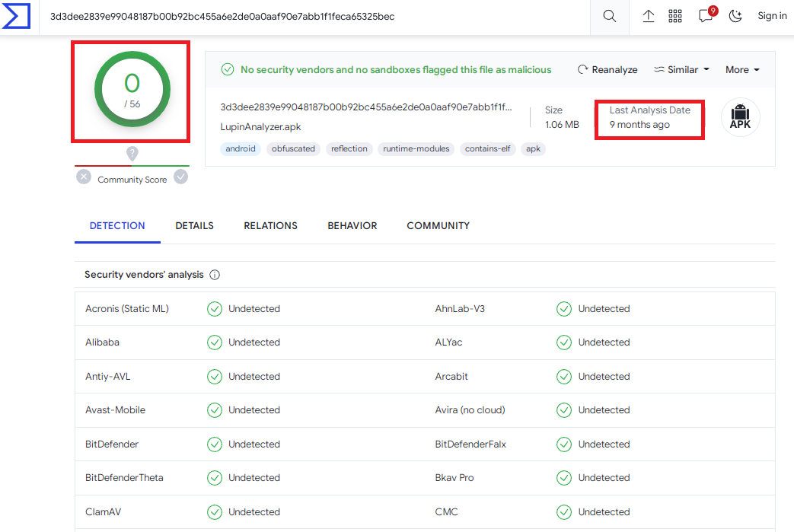Viewport: 794px width, 532px height.
Task: Click AhnLab-V3 undetected check icon
Action: point(564,309)
